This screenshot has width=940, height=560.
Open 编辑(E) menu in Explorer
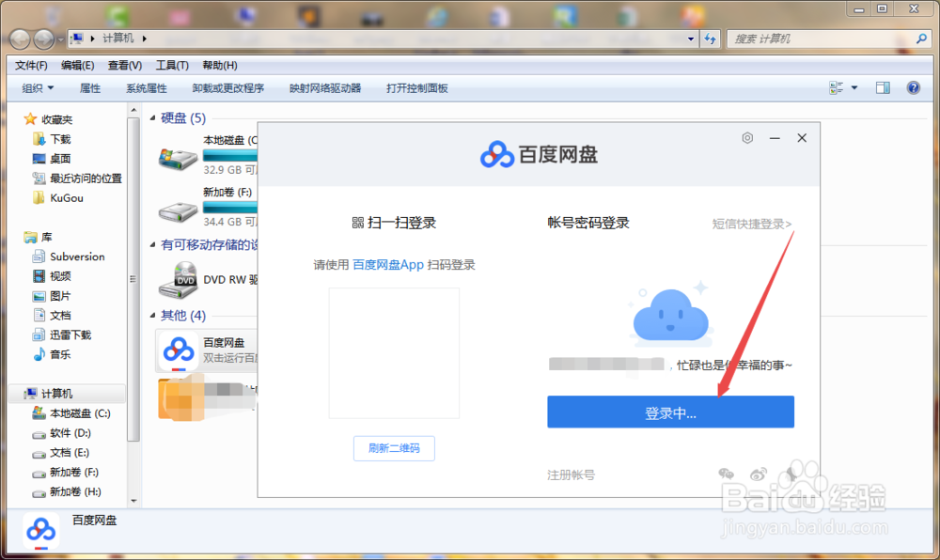[x=77, y=65]
